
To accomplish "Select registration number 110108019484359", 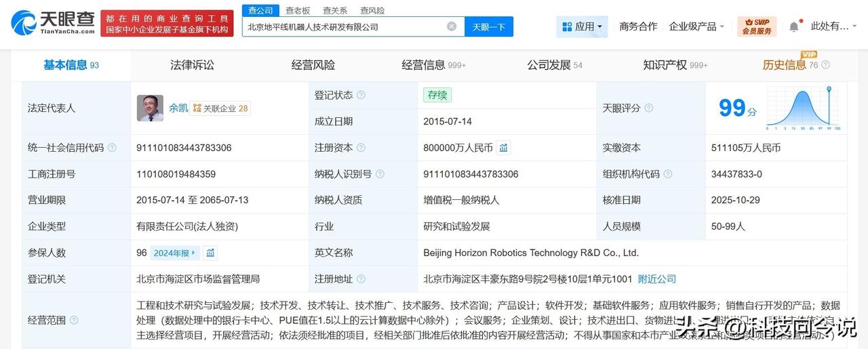I will click(x=176, y=174).
